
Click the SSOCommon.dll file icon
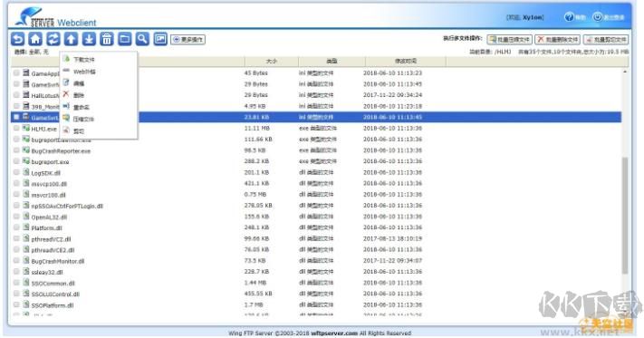click(x=26, y=283)
